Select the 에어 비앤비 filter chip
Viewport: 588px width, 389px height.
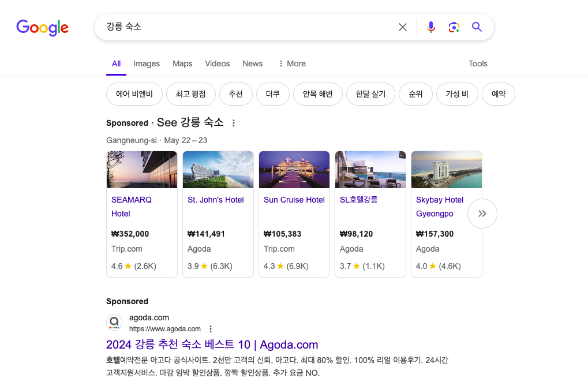pos(134,93)
